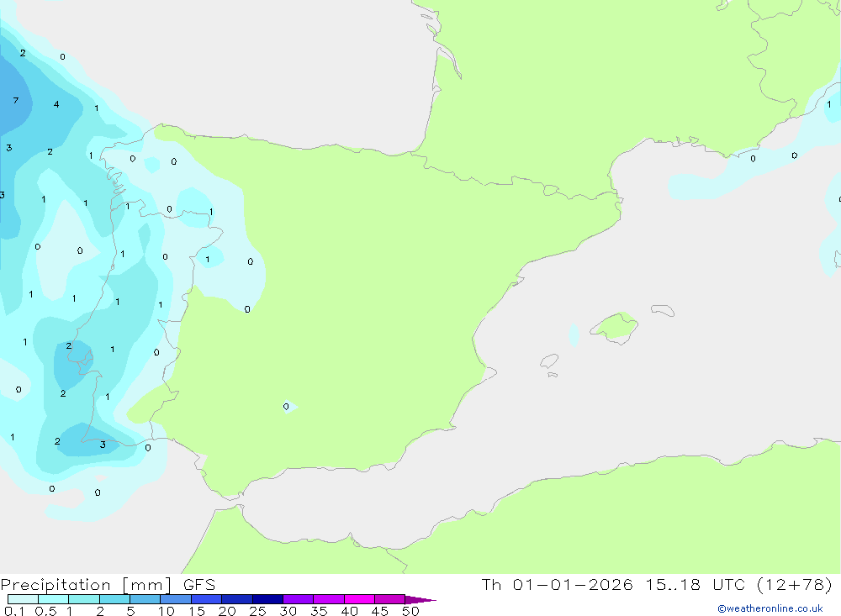
Task: Click the 2–5 mm legend color swatch
Action: coord(114,599)
